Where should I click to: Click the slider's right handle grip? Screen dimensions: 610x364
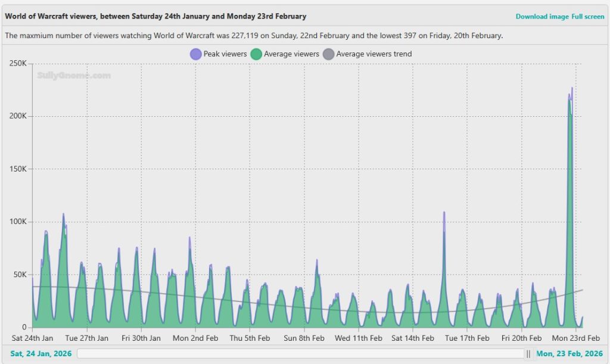coord(528,354)
